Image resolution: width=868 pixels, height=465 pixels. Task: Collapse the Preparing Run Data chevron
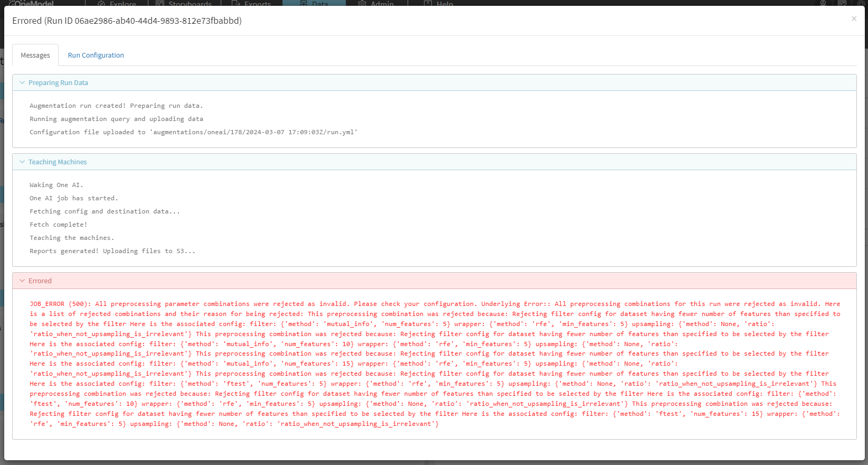22,83
